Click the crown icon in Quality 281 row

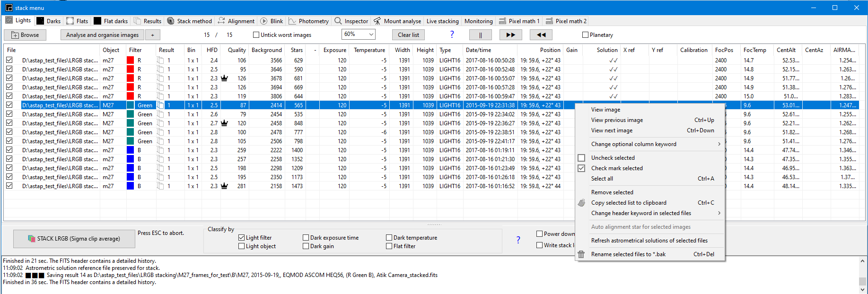(x=224, y=186)
